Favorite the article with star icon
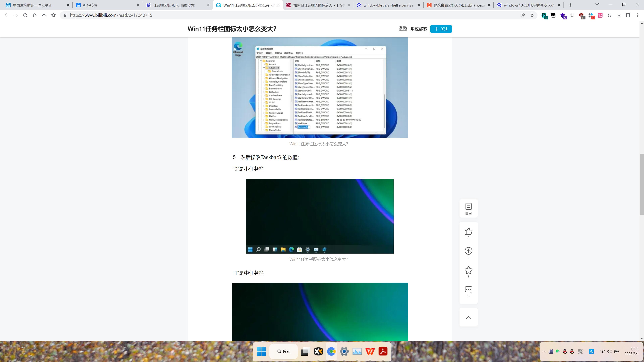The width and height of the screenshot is (644, 362). pyautogui.click(x=468, y=270)
